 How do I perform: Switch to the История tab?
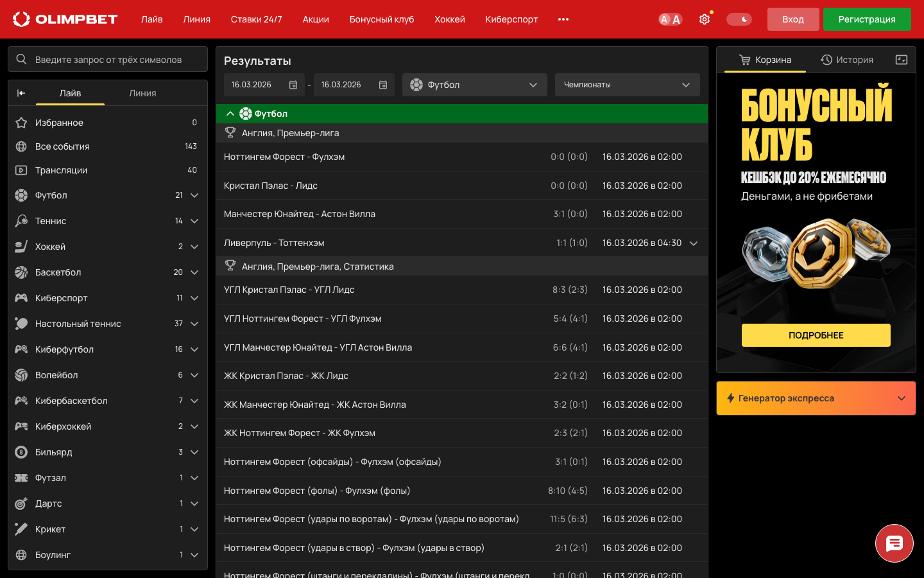pos(847,60)
